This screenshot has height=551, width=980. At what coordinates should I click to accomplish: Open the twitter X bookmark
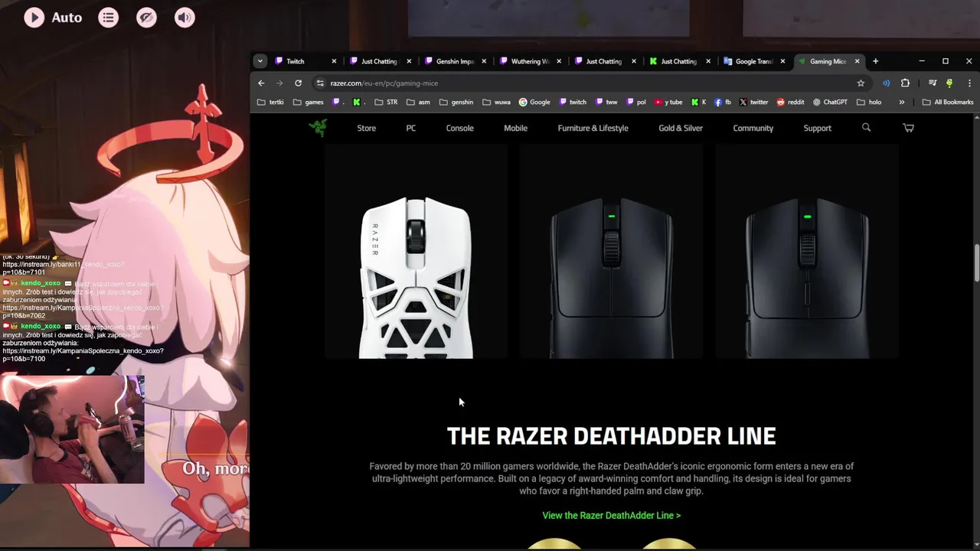tap(753, 102)
